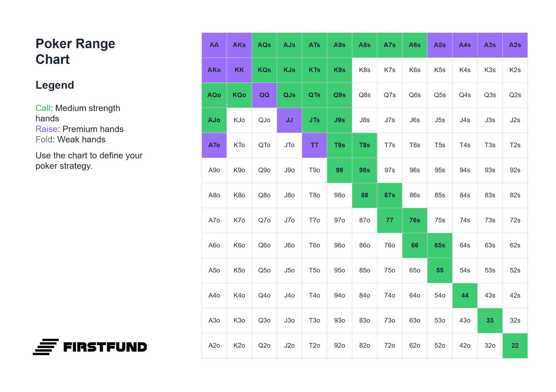
Task: Click the ATo purple cell
Action: coord(214,145)
